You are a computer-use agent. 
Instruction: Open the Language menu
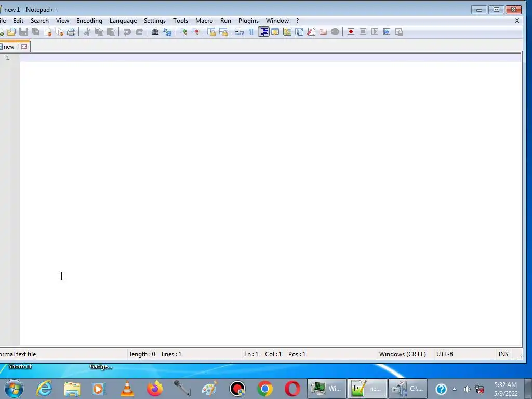[x=123, y=21]
